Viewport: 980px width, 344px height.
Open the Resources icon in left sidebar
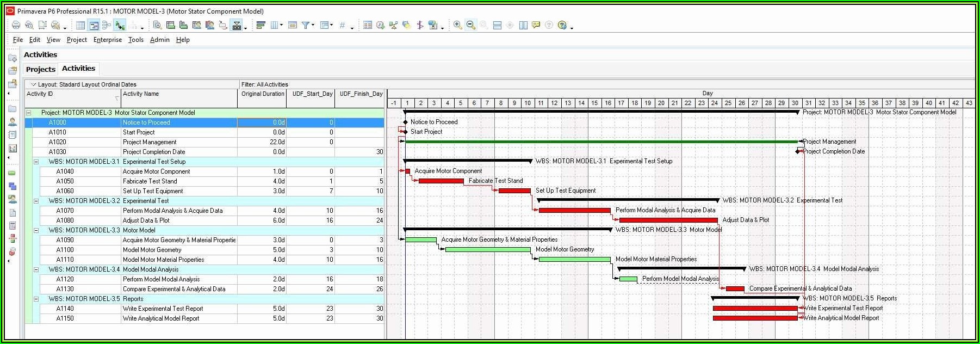[13, 122]
